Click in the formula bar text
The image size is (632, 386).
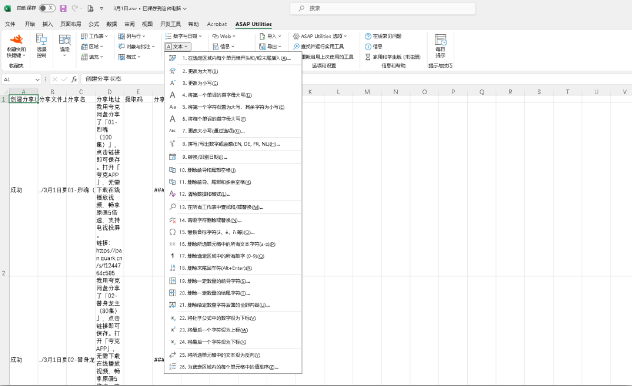pos(103,79)
